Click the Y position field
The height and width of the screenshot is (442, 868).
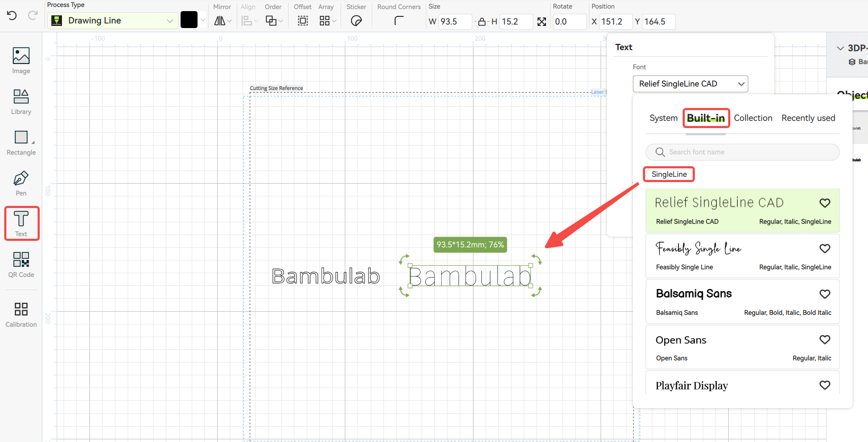659,22
